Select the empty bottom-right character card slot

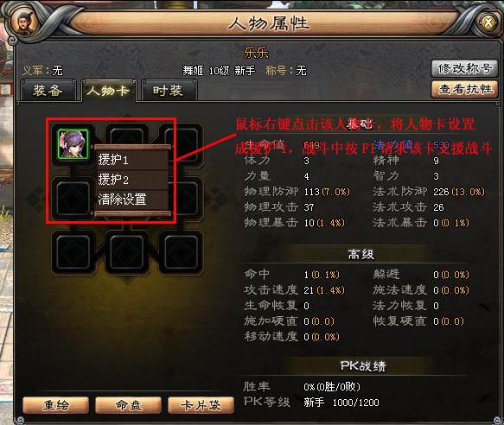(181, 252)
